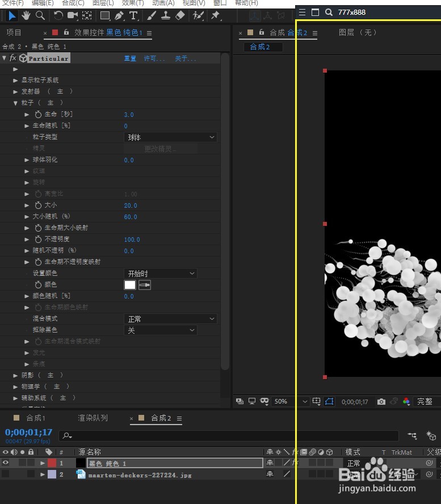Click the lavender label color of layer 2
Viewport: 441px width, 504px height.
[52, 474]
